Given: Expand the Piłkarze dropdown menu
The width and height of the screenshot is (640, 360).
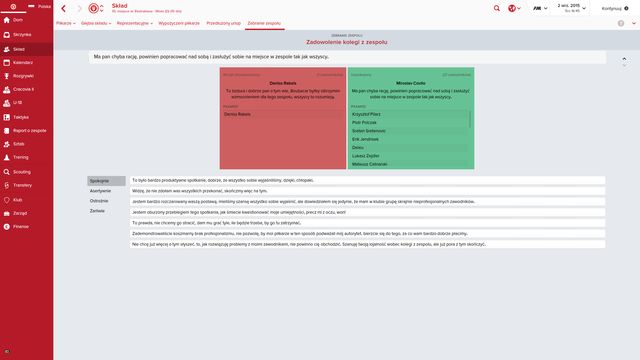Looking at the screenshot, I should click(x=66, y=23).
